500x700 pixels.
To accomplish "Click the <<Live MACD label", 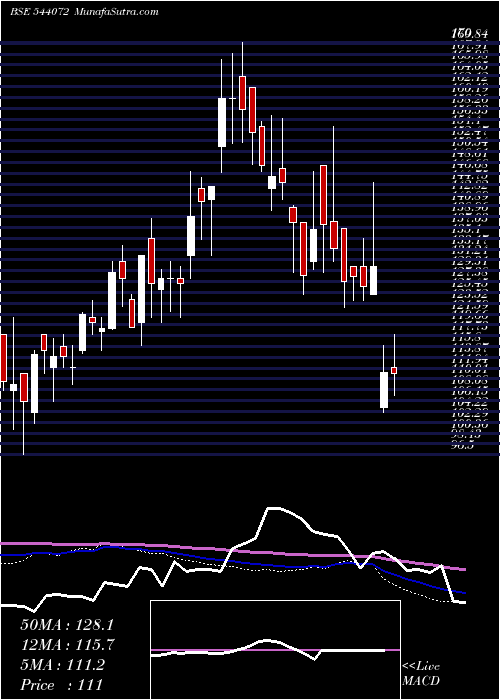I will [x=421, y=674].
